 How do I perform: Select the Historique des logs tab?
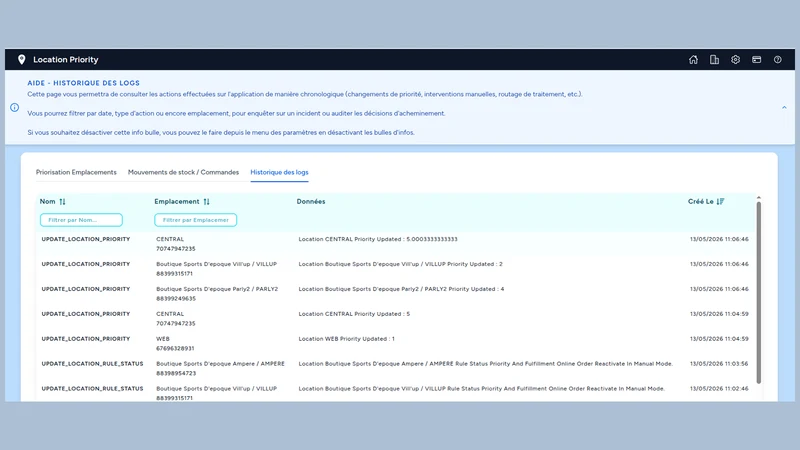(279, 172)
